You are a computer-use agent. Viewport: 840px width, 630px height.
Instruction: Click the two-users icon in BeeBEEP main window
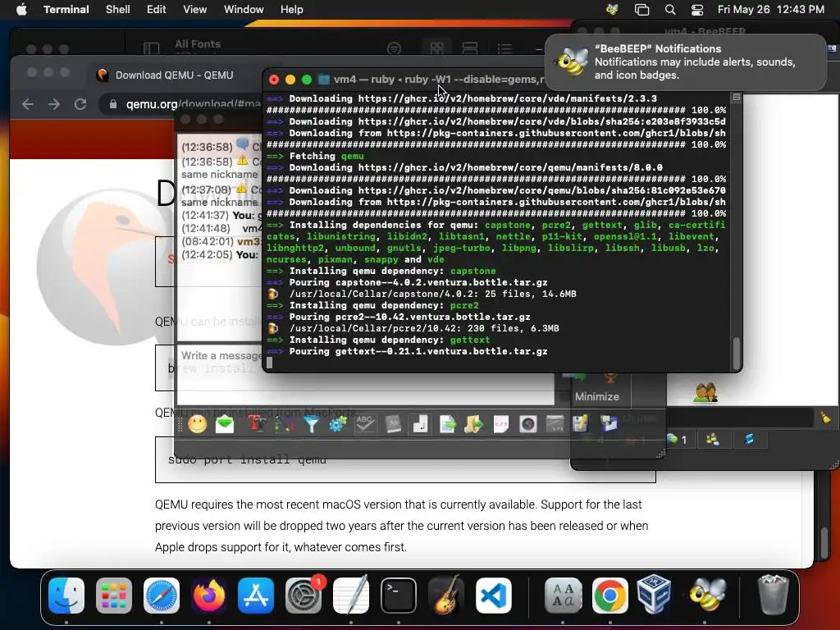pos(705,393)
